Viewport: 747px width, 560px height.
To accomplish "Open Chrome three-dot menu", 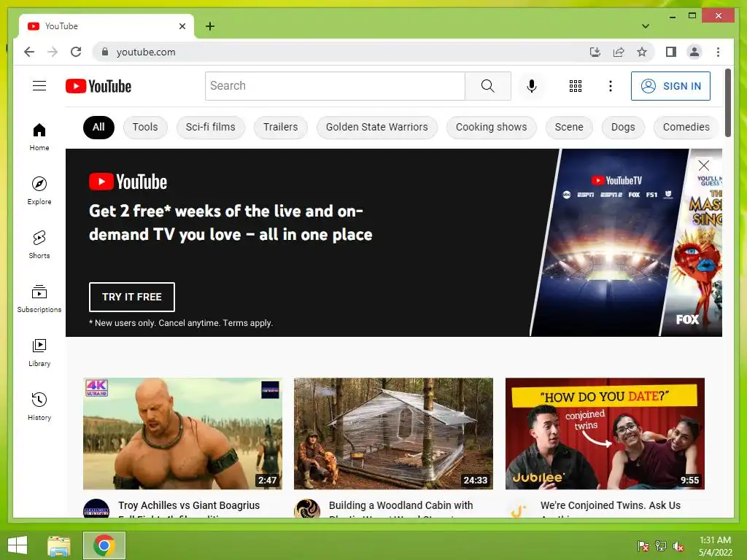I will [x=718, y=52].
